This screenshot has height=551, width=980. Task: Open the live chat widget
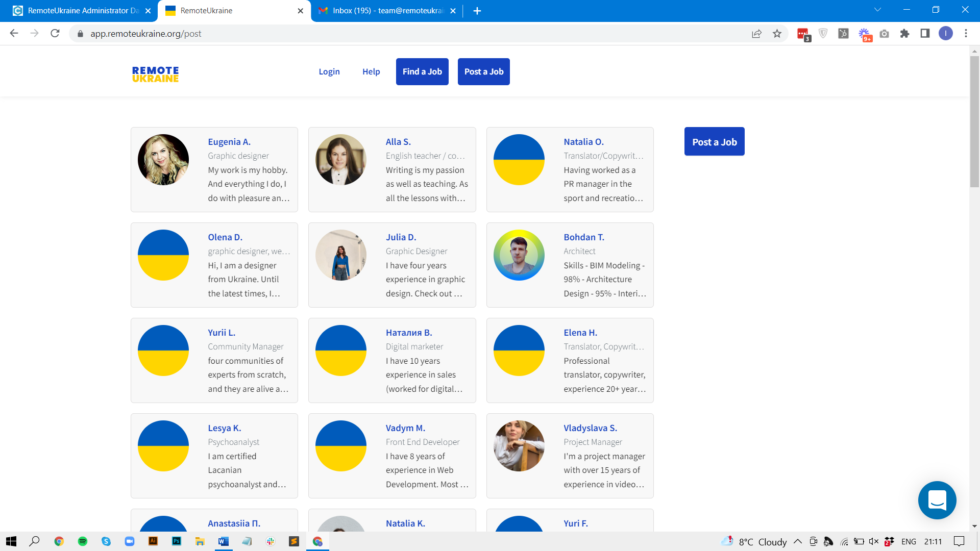937,499
